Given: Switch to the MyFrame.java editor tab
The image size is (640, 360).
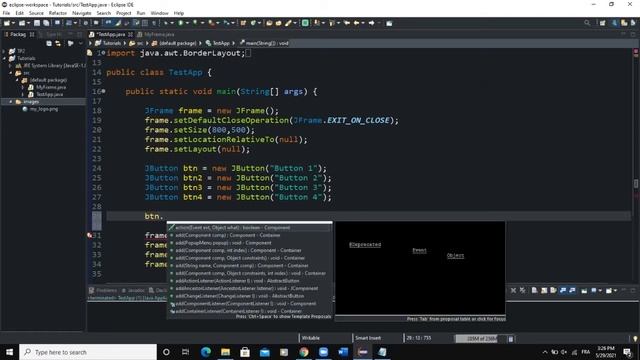Looking at the screenshot, I should click(x=156, y=34).
